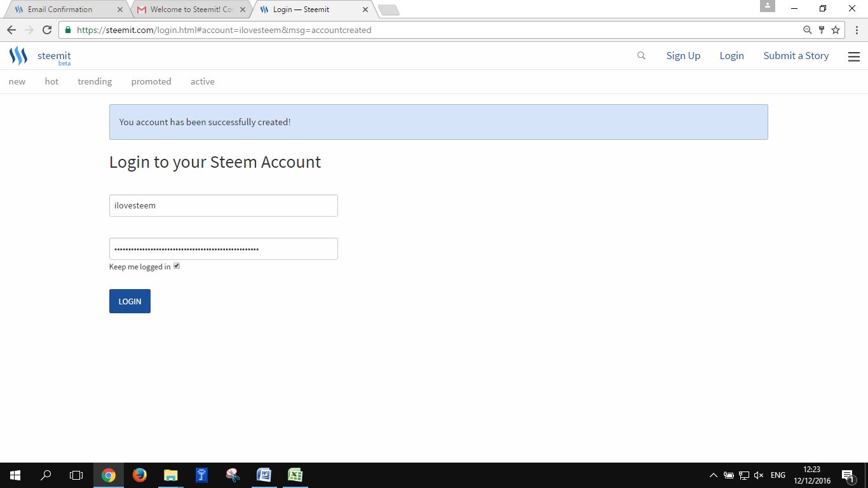Open the active posts feed

(203, 81)
